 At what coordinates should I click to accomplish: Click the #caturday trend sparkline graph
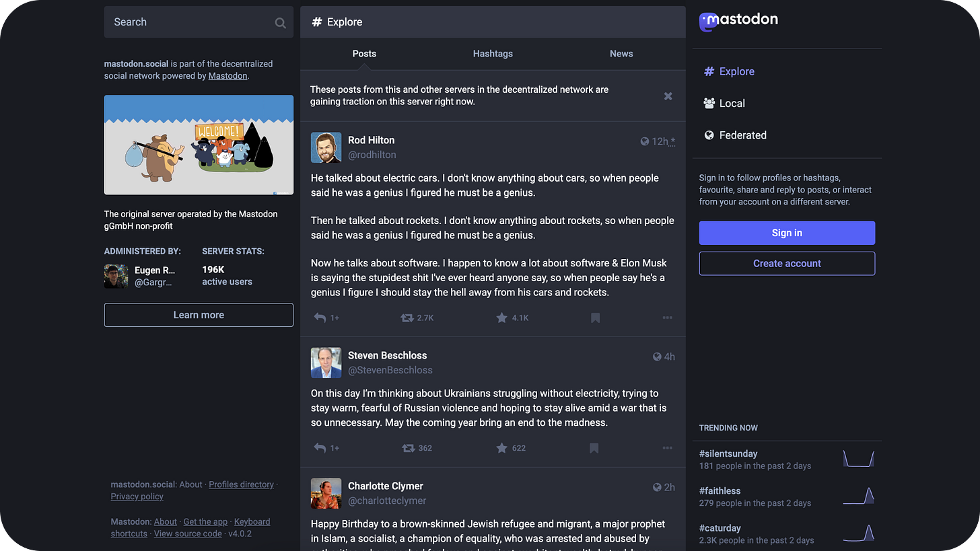pyautogui.click(x=858, y=534)
